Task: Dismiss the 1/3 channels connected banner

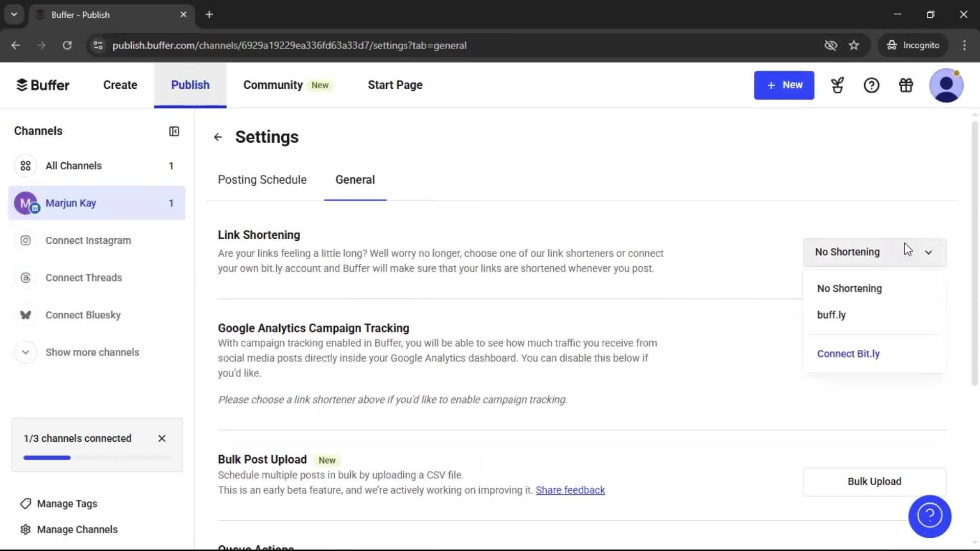Action: 162,438
